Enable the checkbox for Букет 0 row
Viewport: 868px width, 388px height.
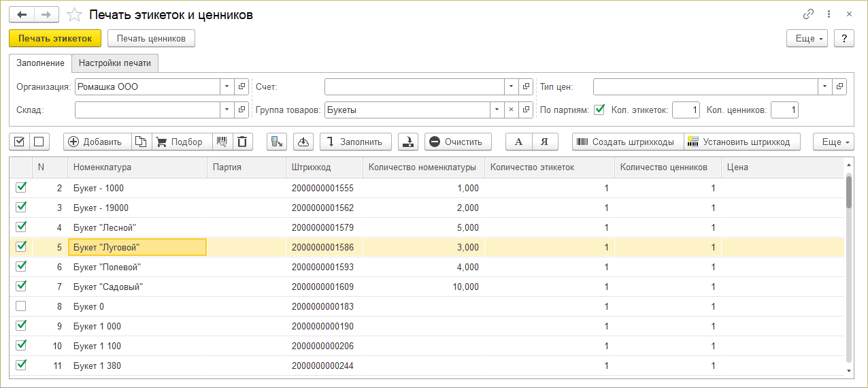coord(21,306)
